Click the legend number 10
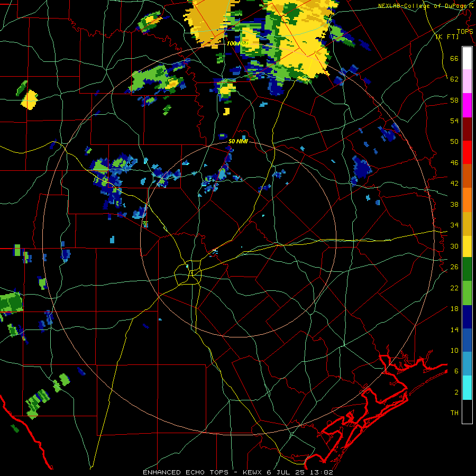The height and width of the screenshot is (476, 476). [x=454, y=351]
